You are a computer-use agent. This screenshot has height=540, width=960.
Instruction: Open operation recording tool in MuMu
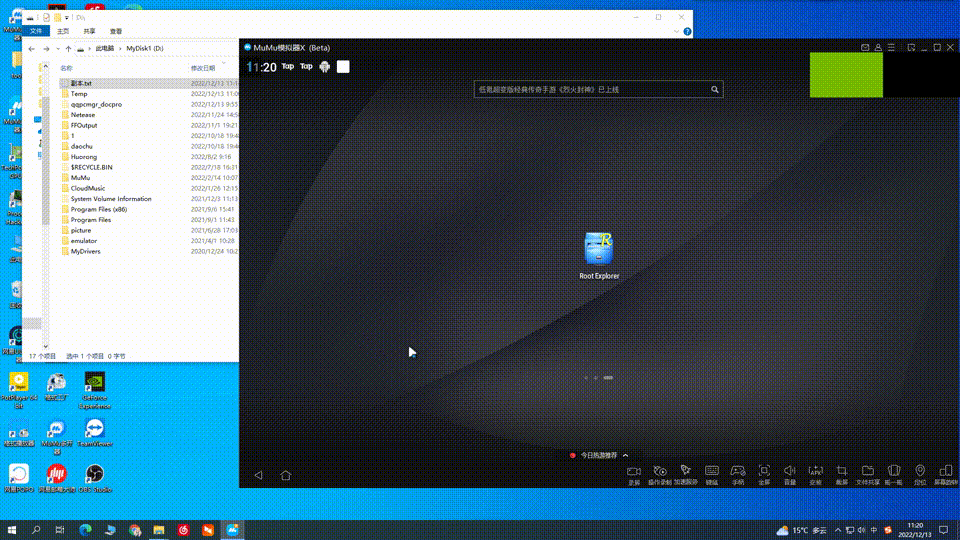pyautogui.click(x=660, y=475)
